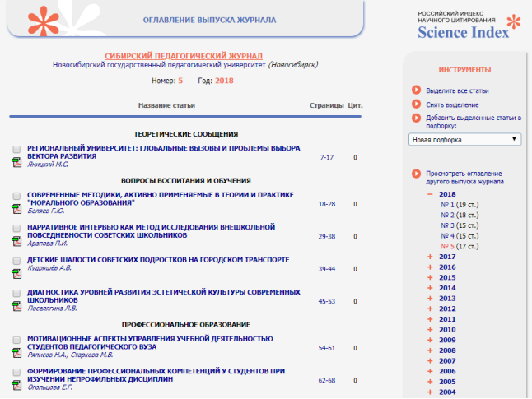
Task: Expand the 2017 year in issue tree
Action: [x=430, y=257]
